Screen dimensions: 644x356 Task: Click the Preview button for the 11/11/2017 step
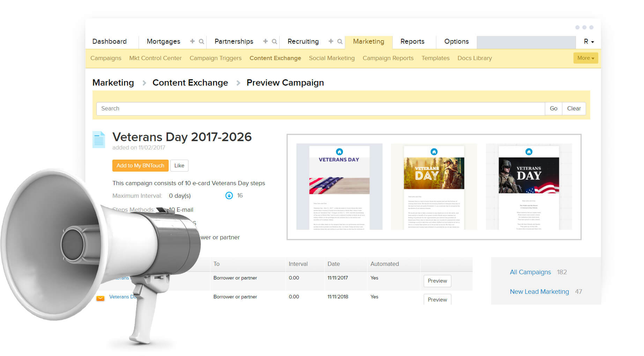437,281
